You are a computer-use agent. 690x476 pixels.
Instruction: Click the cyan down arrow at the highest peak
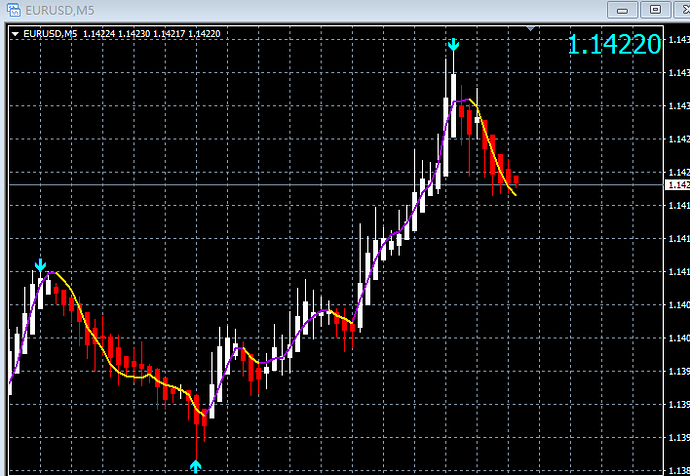tap(453, 44)
